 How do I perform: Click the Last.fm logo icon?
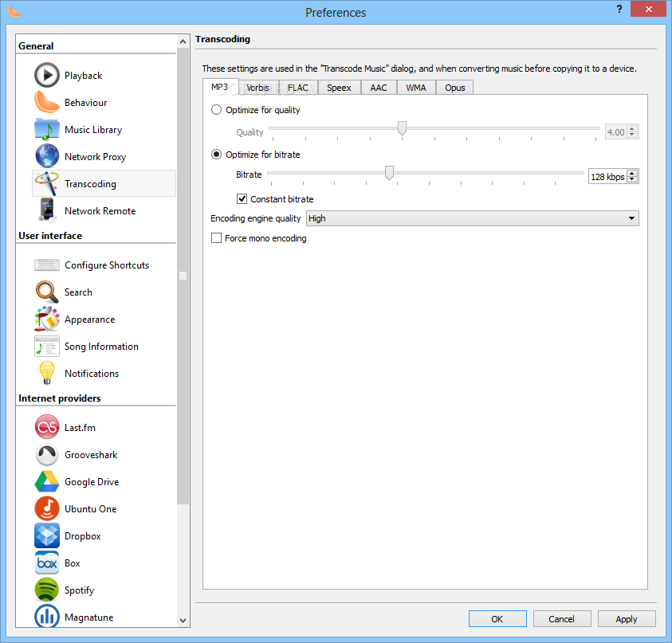[47, 426]
